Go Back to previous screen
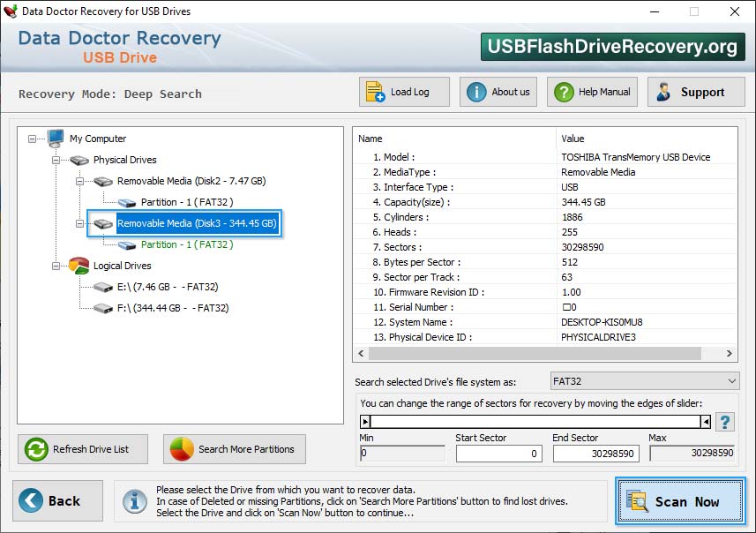 (58, 500)
